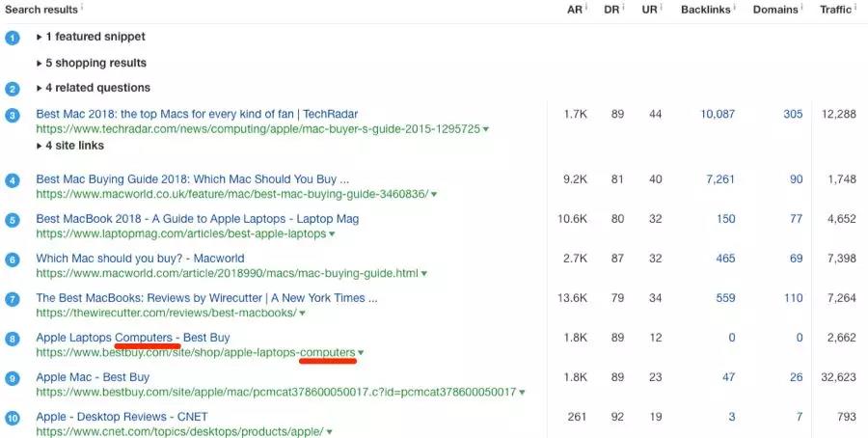Open the Apple Mac - Best Buy title
This screenshot has width=868, height=438.
tap(93, 377)
